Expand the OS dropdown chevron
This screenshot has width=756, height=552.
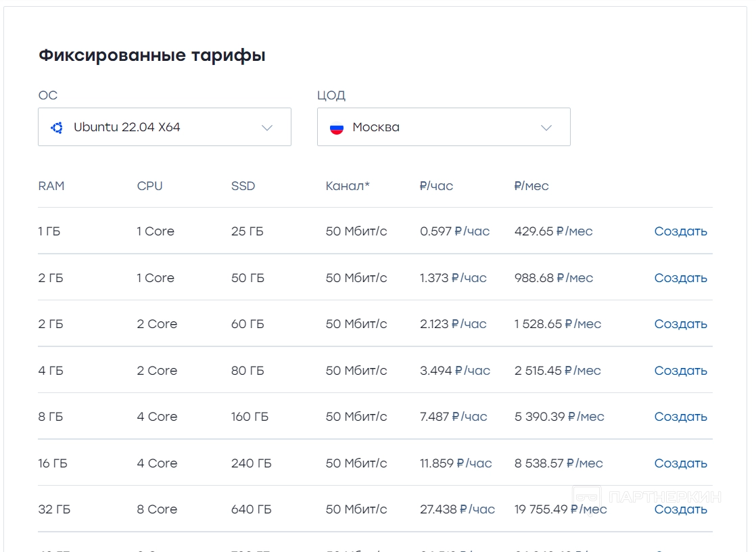coord(267,127)
